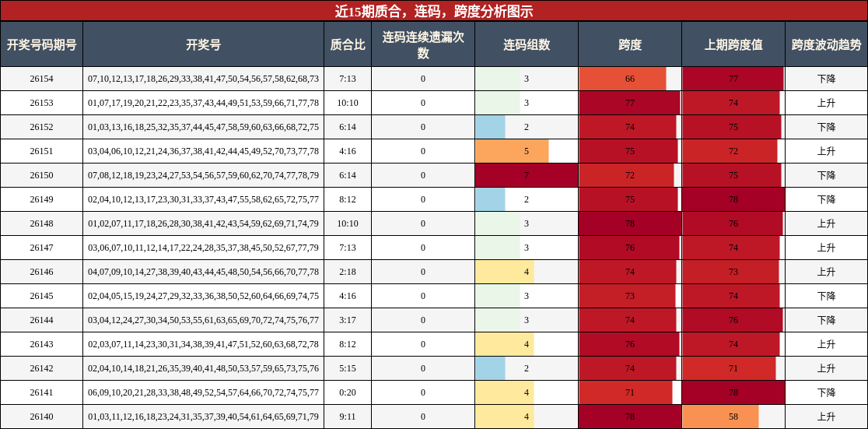Click the 2:18 prime ratio cell
Viewport: 868px width, 429px height.
coord(348,272)
